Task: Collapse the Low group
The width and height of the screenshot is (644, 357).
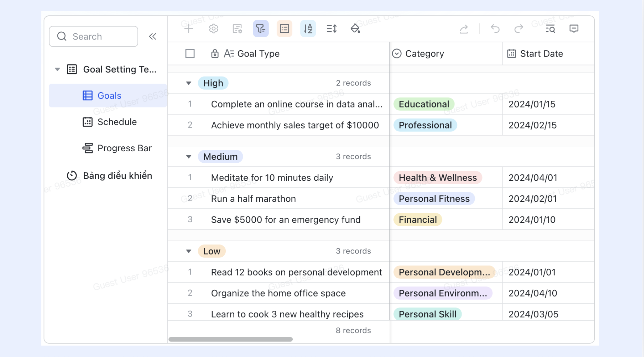Action: click(189, 251)
